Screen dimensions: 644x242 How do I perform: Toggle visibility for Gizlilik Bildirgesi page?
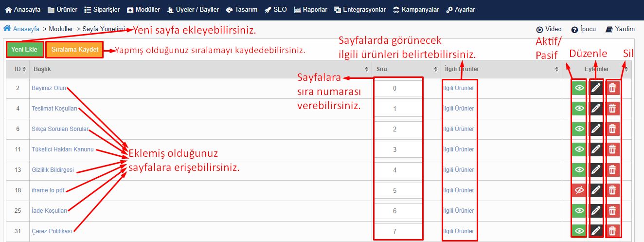pos(579,170)
